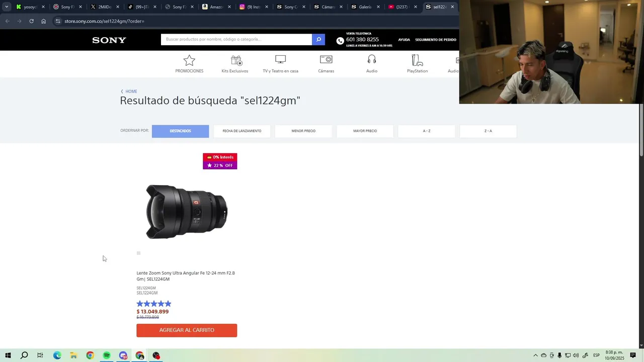Sort by DESTACADOS
The image size is (644, 362).
click(x=180, y=131)
